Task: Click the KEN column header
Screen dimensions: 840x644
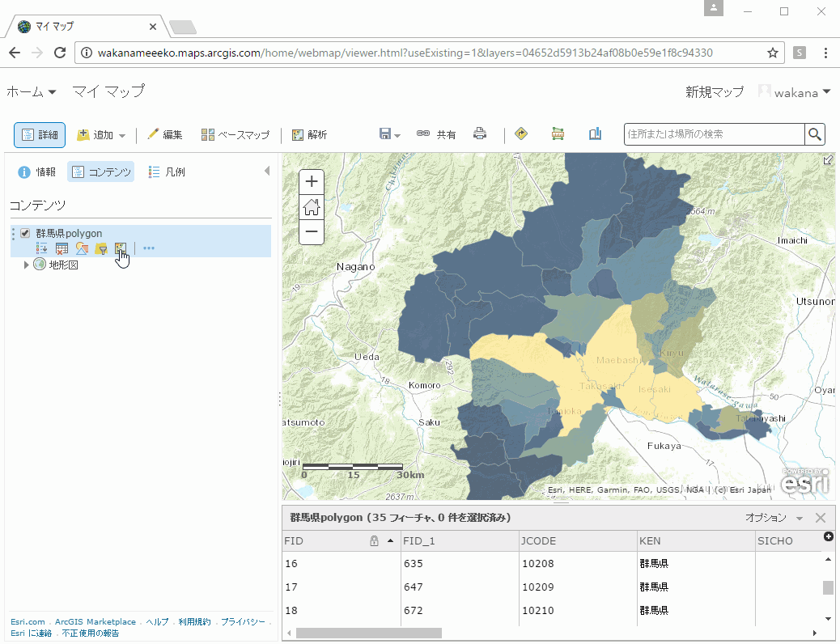Action: coord(697,540)
